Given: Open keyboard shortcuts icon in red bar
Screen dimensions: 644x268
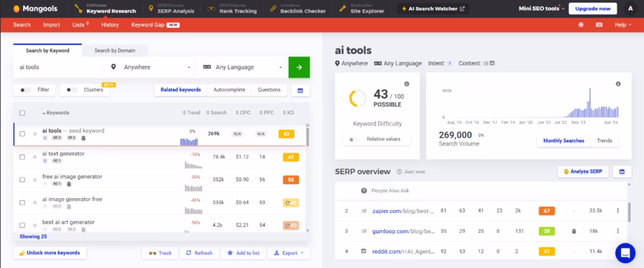Looking at the screenshot, I should tap(599, 25).
